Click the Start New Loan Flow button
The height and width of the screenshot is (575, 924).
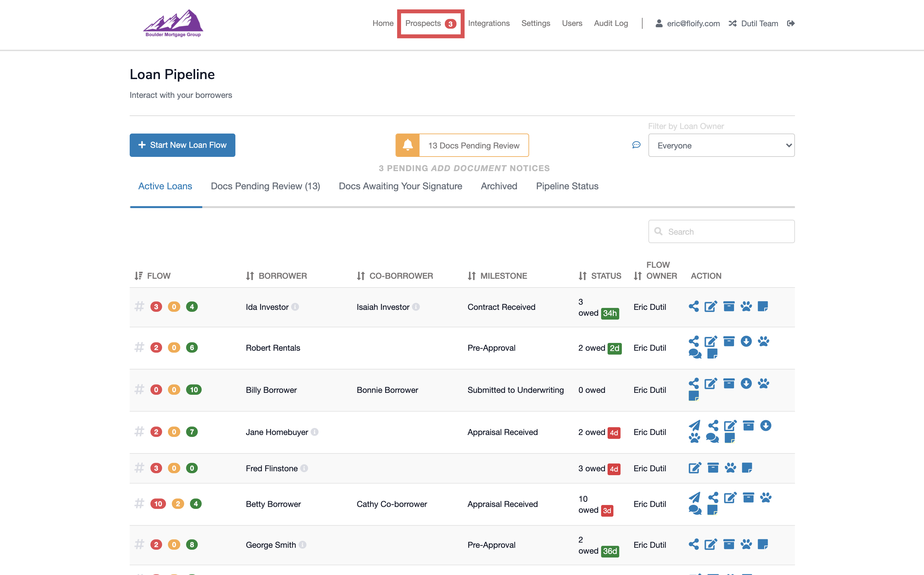pyautogui.click(x=182, y=145)
